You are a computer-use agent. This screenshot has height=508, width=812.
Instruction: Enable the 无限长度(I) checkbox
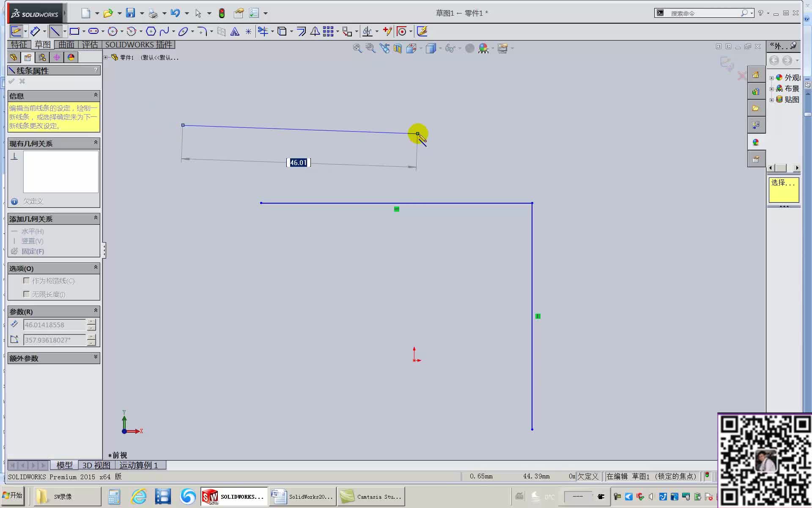[27, 294]
